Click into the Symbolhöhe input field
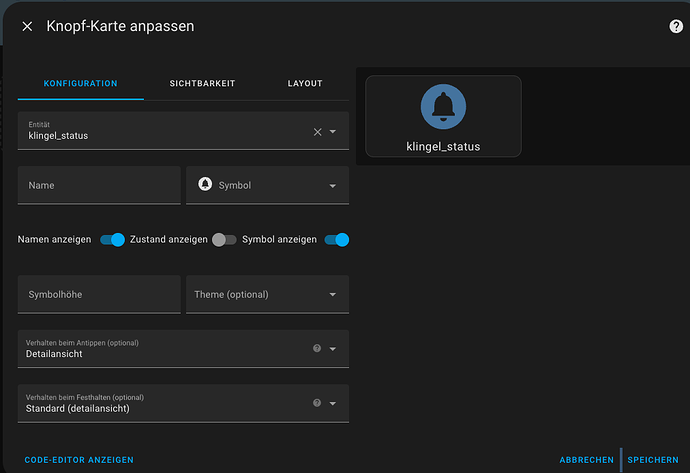690x473 pixels. point(99,295)
